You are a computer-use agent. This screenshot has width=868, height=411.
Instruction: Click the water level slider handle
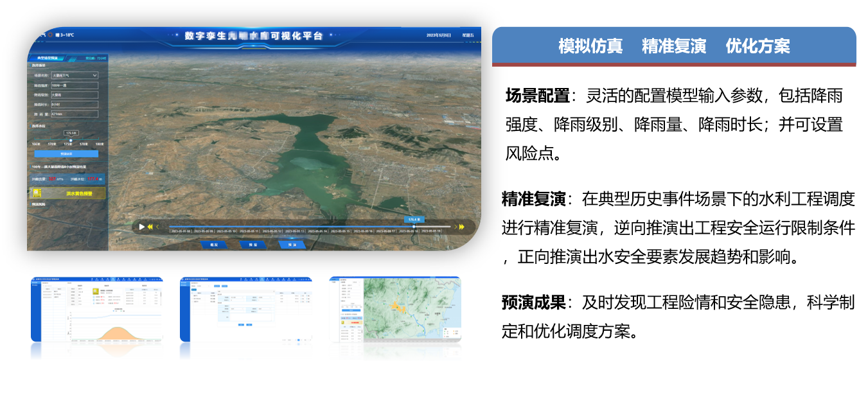click(71, 140)
